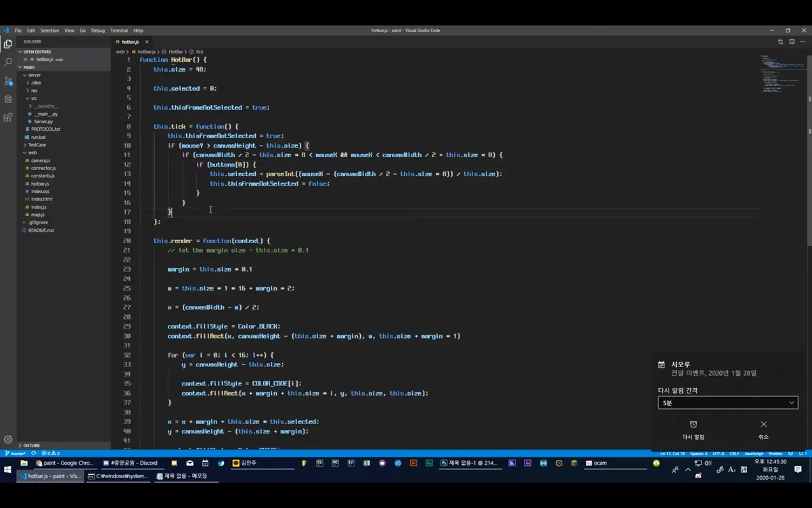Dismiss reminder with 취소 X
The width and height of the screenshot is (812, 508).
[x=763, y=425]
